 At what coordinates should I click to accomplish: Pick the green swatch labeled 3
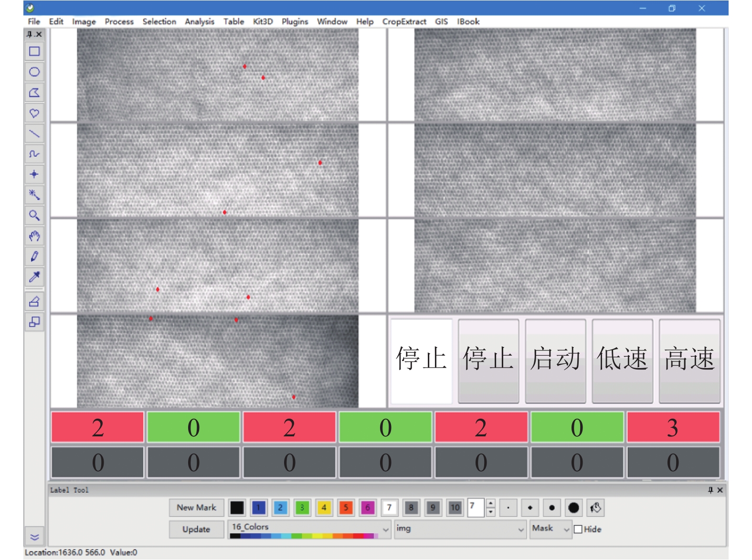click(302, 507)
